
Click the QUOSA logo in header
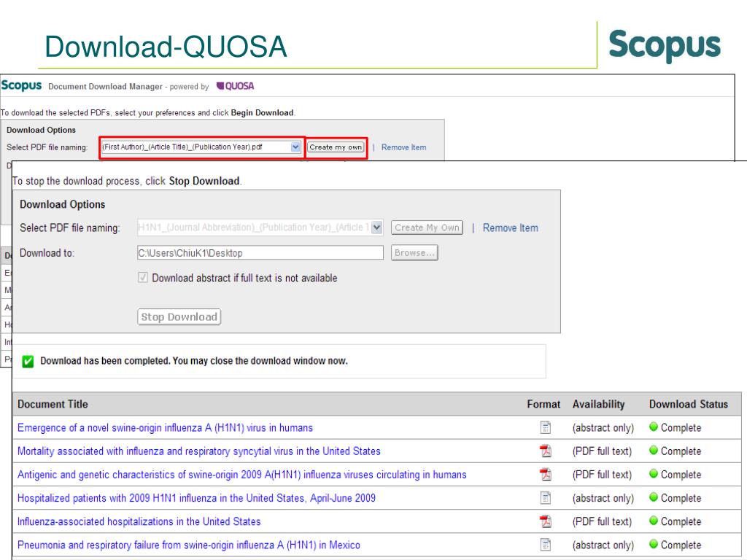click(x=236, y=86)
